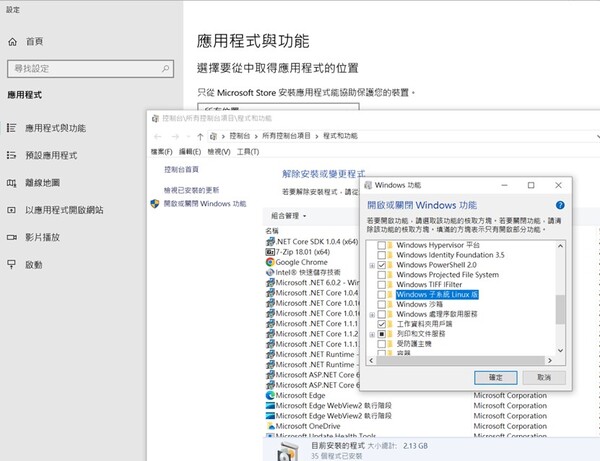Click the Microsoft OneDrive icon in list
This screenshot has width=600, height=461.
point(270,426)
